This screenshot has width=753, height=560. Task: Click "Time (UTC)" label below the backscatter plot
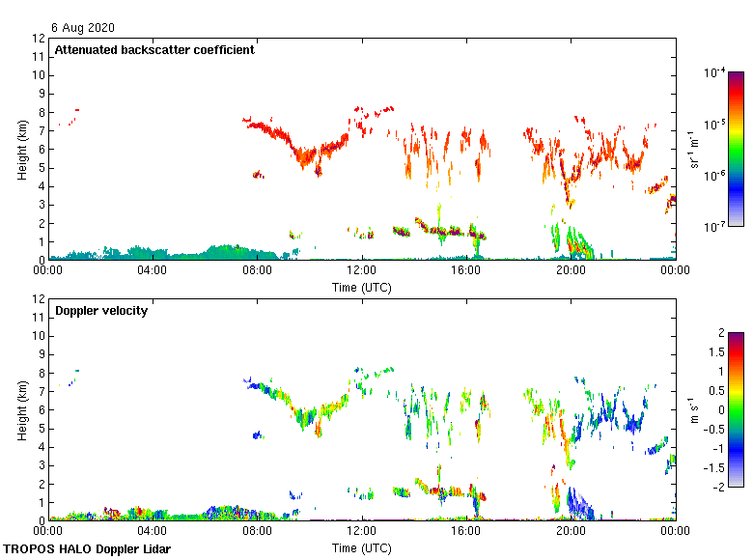click(x=362, y=288)
